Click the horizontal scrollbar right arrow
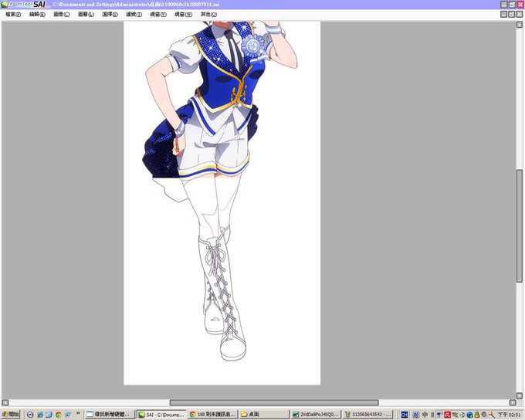The image size is (525, 420). point(513,402)
